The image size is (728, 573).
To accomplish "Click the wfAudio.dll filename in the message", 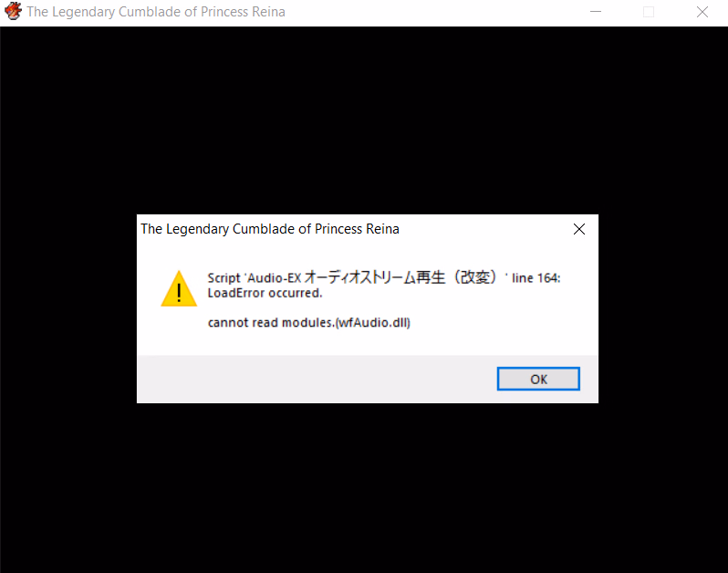I will tap(373, 322).
